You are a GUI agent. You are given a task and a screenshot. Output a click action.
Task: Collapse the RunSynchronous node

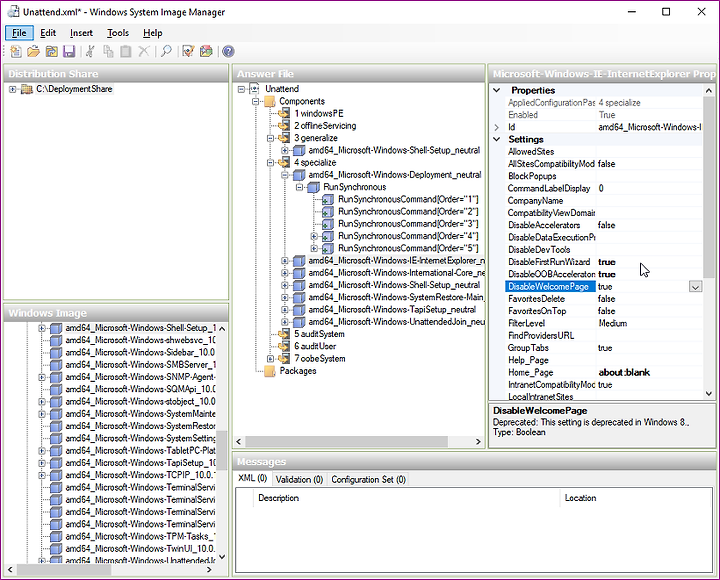coord(299,187)
